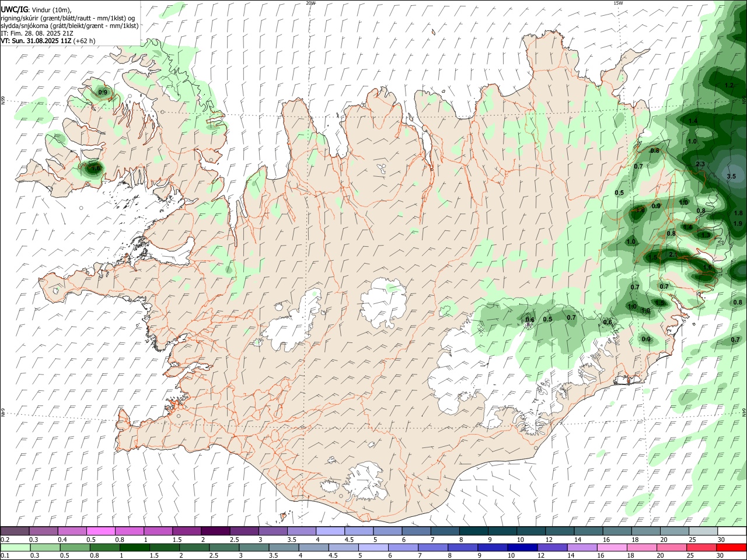This screenshot has height=560, width=747.
Task: Pick the crimson 25–30 rain swatch
Action: point(701,548)
